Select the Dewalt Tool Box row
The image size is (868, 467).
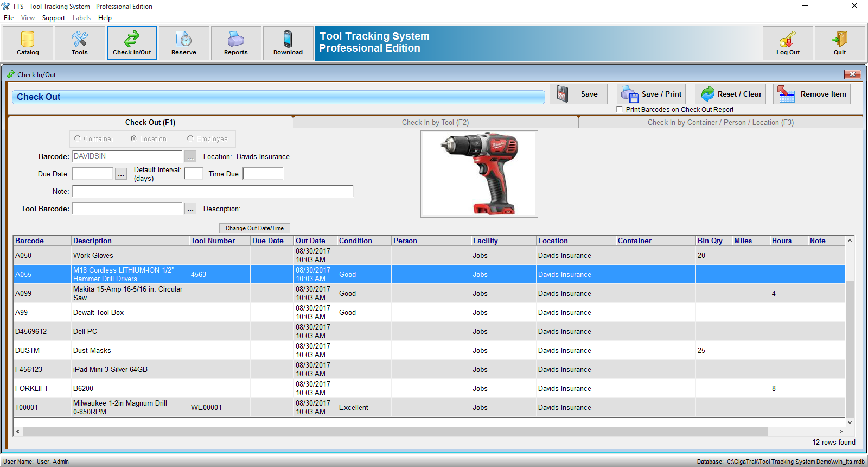(x=429, y=312)
